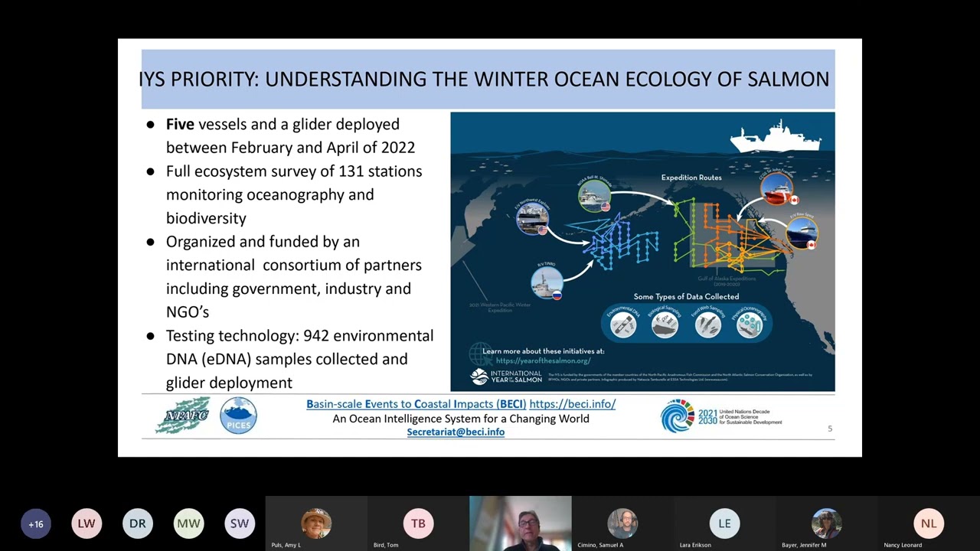Image resolution: width=980 pixels, height=551 pixels.
Task: Click the Environmental DNA data icon
Action: click(x=622, y=325)
